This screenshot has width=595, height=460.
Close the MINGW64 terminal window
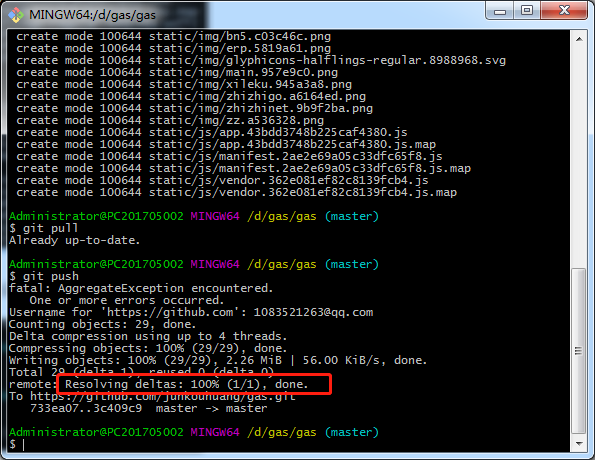tap(565, 11)
